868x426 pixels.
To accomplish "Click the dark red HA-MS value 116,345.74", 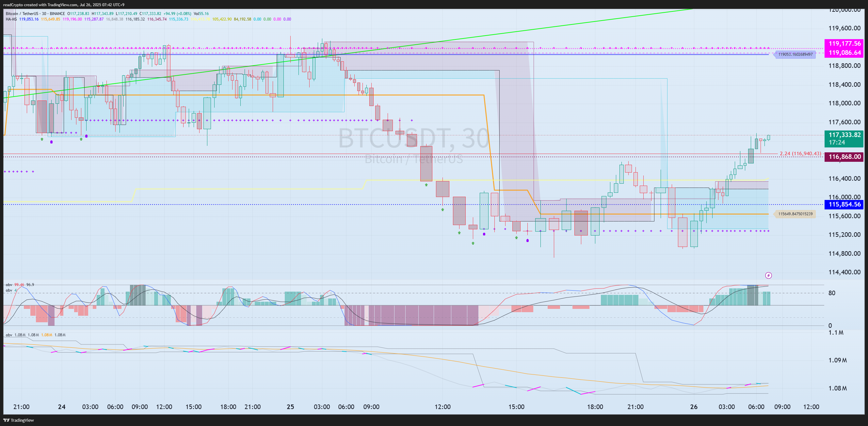I will pos(157,19).
